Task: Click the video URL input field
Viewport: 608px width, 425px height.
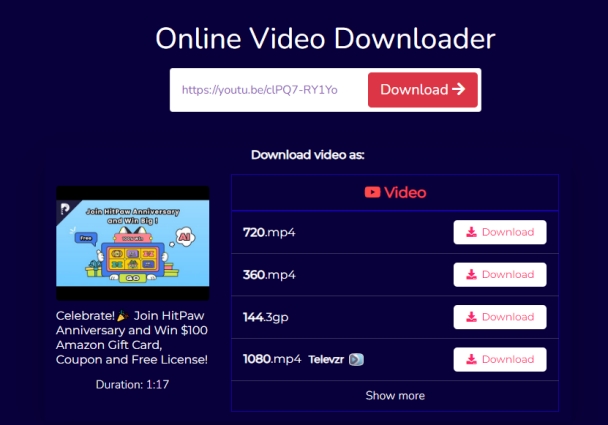Action: coord(268,90)
